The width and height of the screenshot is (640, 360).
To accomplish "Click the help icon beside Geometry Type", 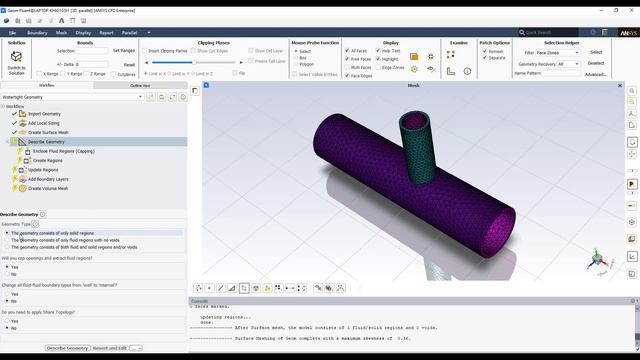I will tap(35, 224).
